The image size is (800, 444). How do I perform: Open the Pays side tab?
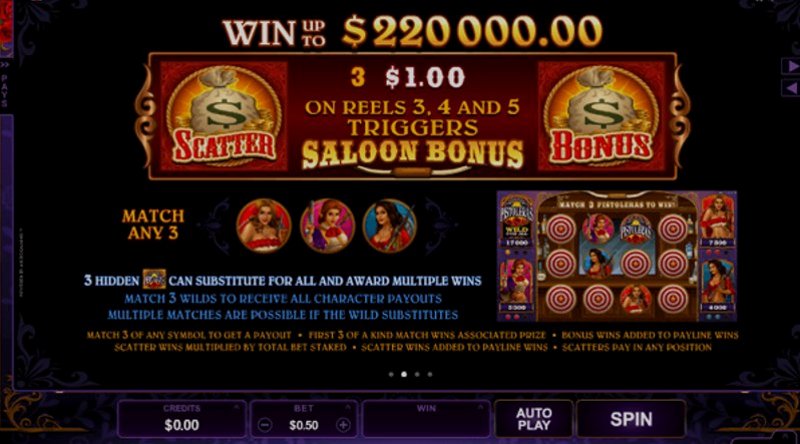(x=5, y=85)
